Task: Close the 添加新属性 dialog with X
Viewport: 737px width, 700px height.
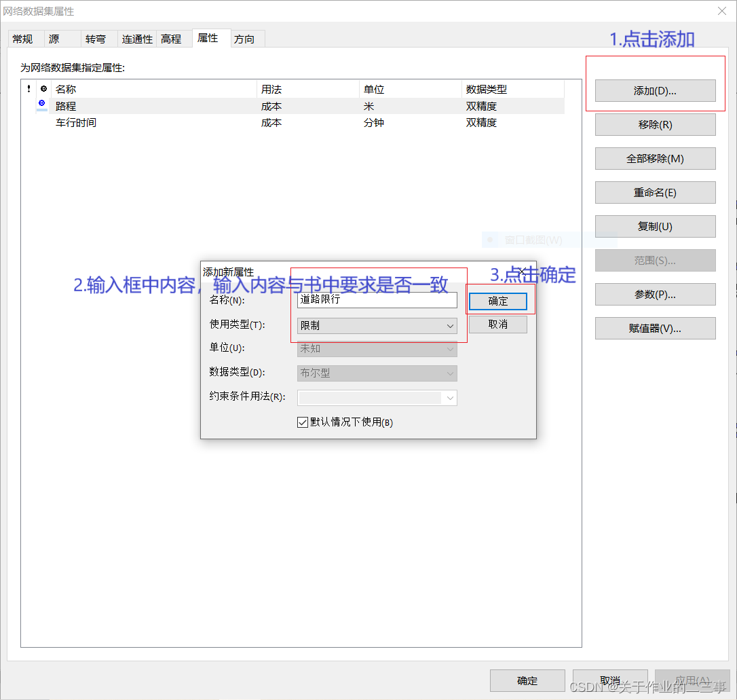Action: (523, 271)
